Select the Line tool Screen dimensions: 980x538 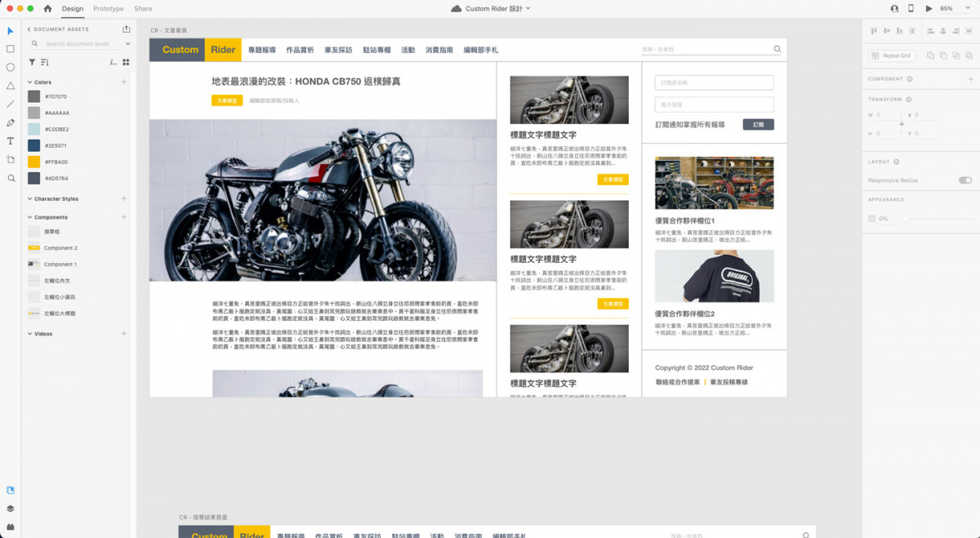tap(11, 104)
